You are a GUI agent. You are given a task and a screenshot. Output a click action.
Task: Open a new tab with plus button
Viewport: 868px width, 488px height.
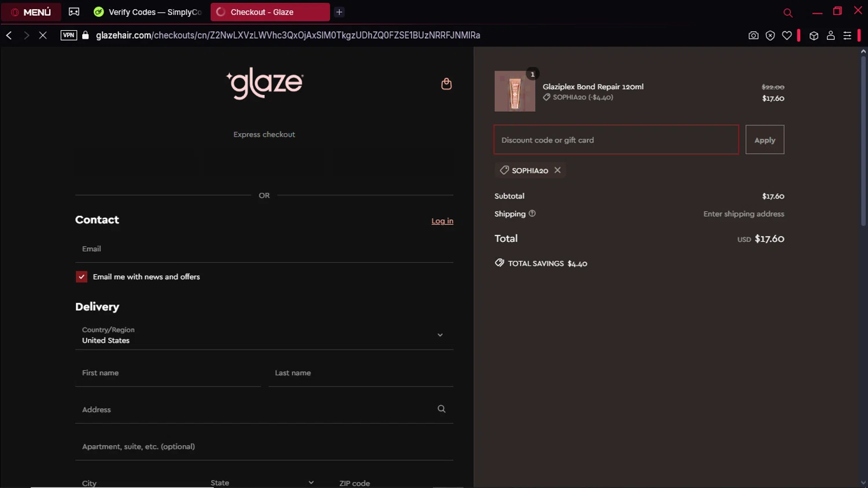[339, 12]
